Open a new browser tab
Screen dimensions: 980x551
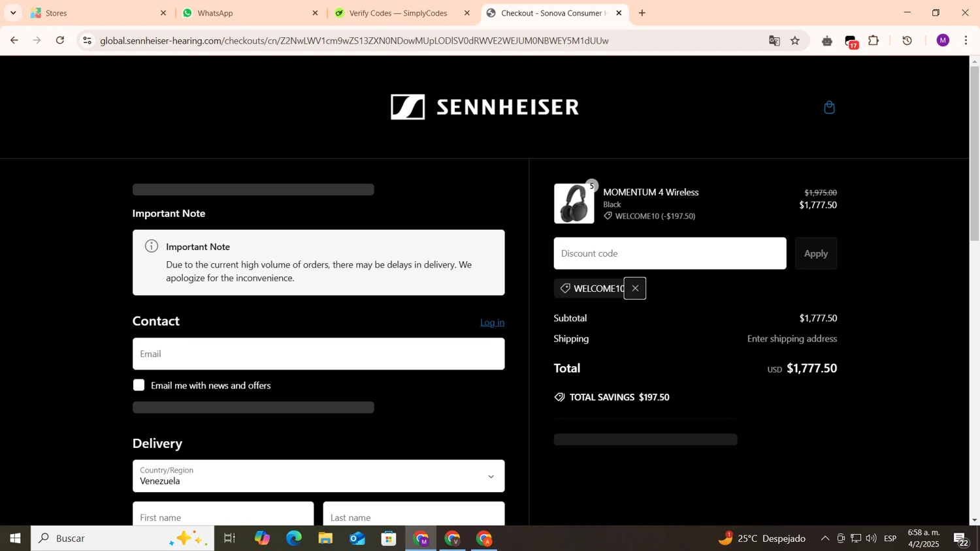(x=642, y=13)
